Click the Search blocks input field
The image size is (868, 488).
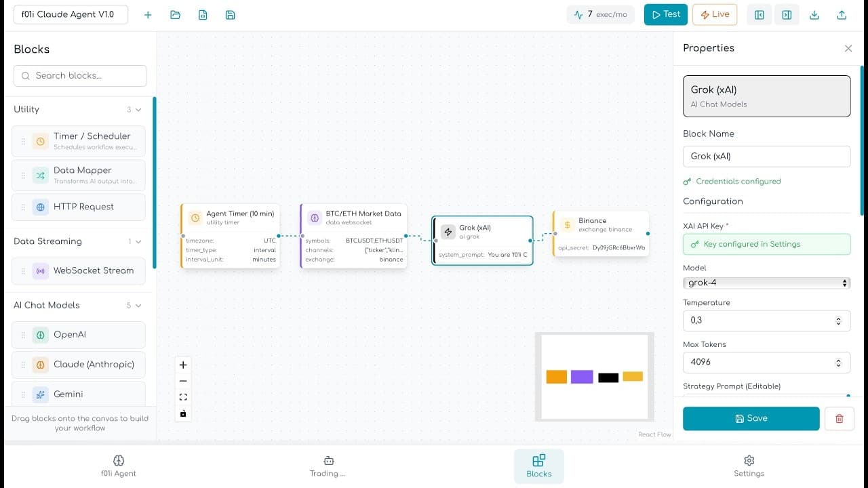79,75
